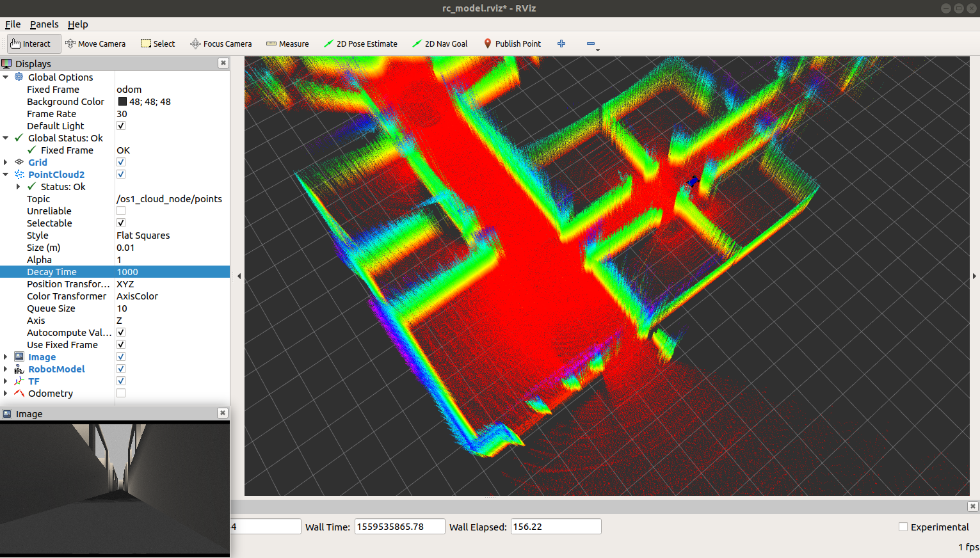Activate the Move Camera tool

pos(95,44)
